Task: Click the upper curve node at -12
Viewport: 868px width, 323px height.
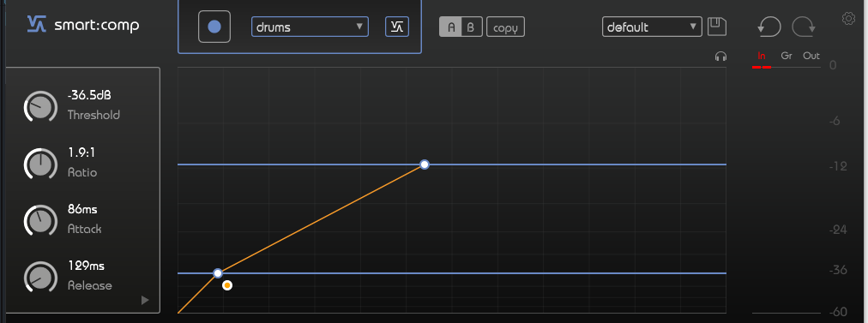Action: (425, 164)
